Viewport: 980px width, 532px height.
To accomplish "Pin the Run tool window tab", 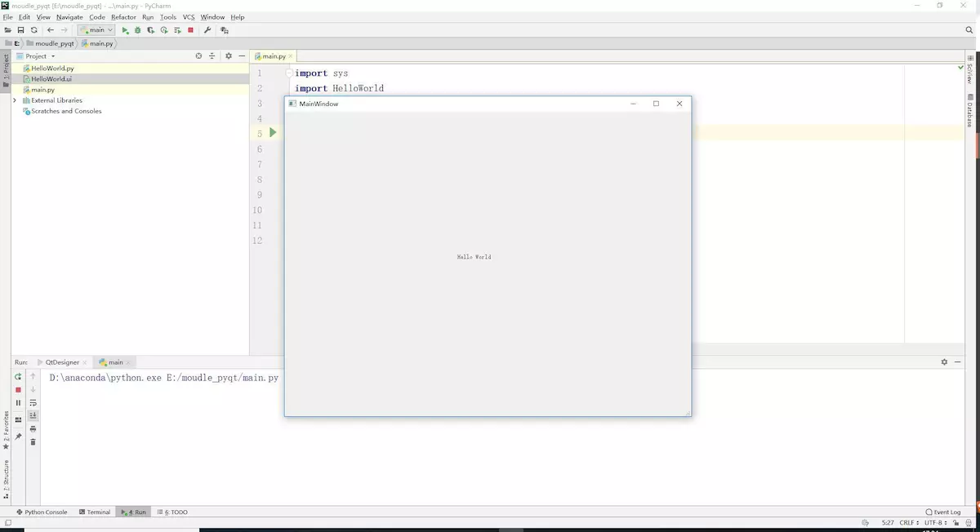I will point(18,435).
